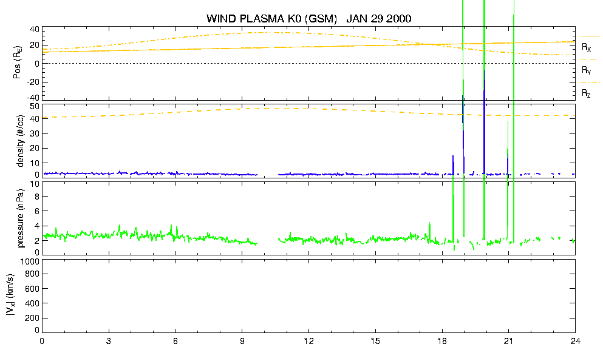Click the RZ legend label
Image resolution: width=603 pixels, height=364 pixels.
587,93
